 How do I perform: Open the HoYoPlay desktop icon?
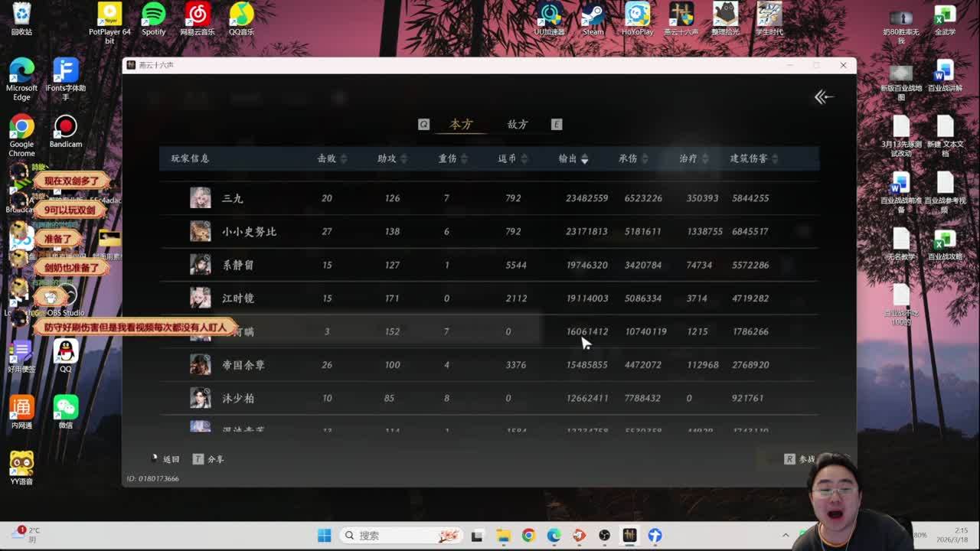click(x=637, y=18)
